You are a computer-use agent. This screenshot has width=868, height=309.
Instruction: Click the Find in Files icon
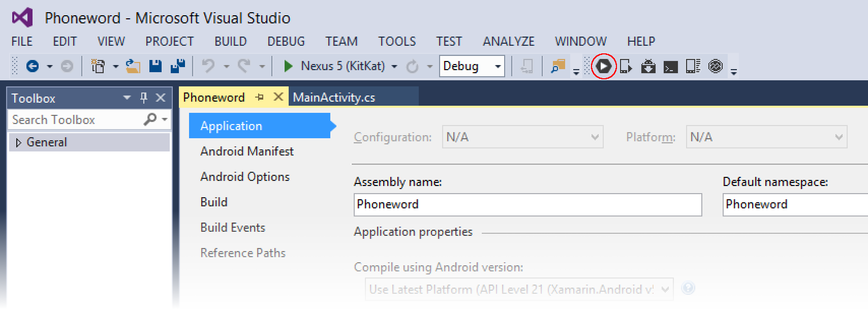(x=558, y=67)
